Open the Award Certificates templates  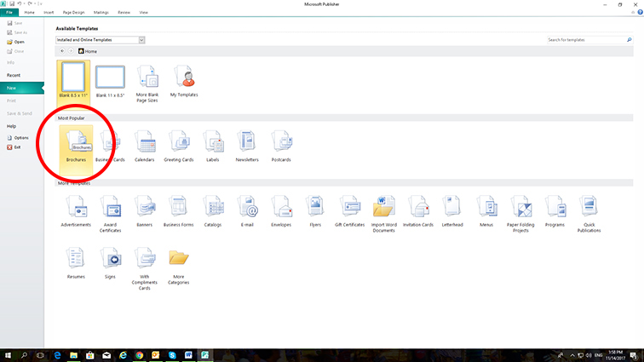[x=110, y=214]
